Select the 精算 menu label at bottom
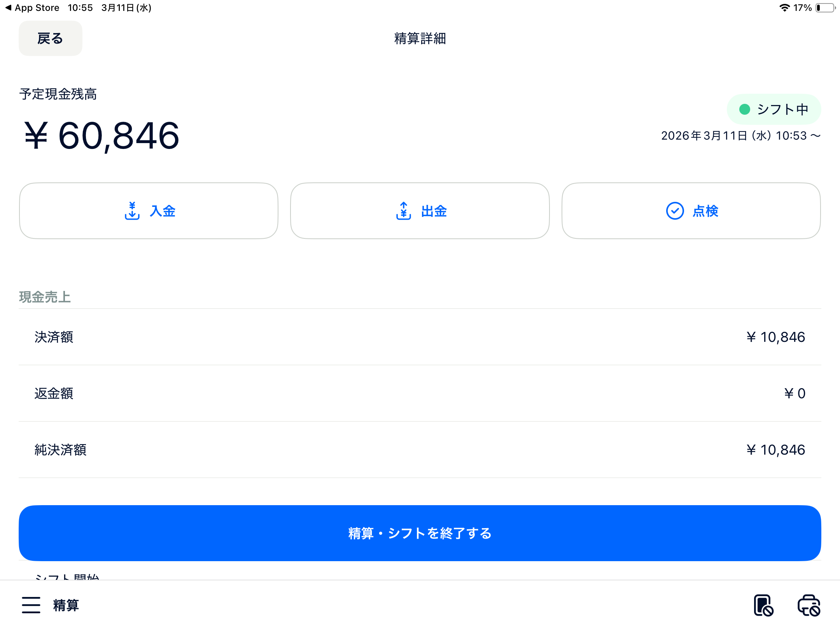Screen dimensions: 840x630 [x=66, y=605]
